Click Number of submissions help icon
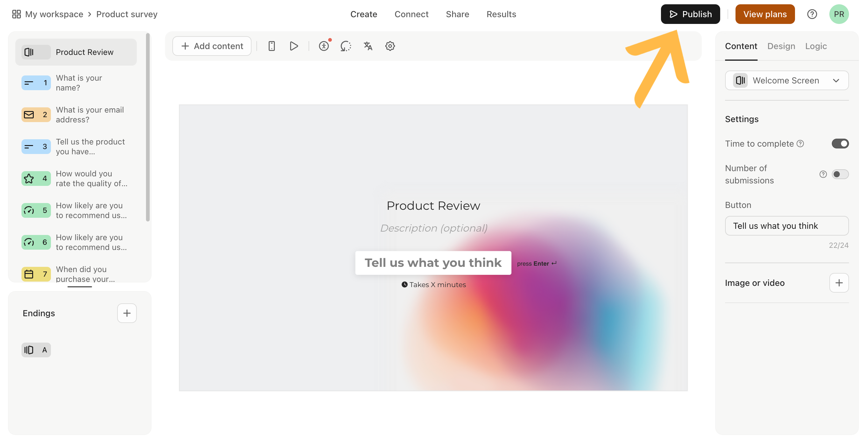 pyautogui.click(x=823, y=174)
